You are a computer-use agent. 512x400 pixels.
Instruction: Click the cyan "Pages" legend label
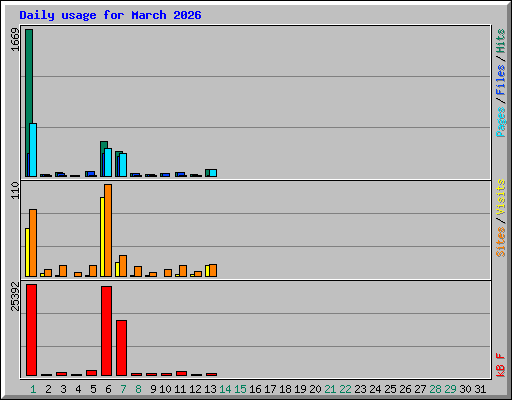point(501,122)
